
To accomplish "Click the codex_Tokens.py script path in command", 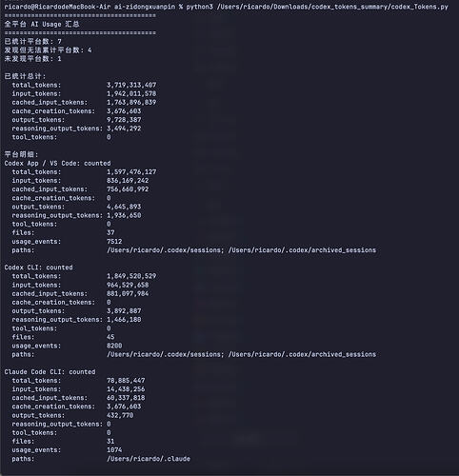I will click(x=332, y=7).
